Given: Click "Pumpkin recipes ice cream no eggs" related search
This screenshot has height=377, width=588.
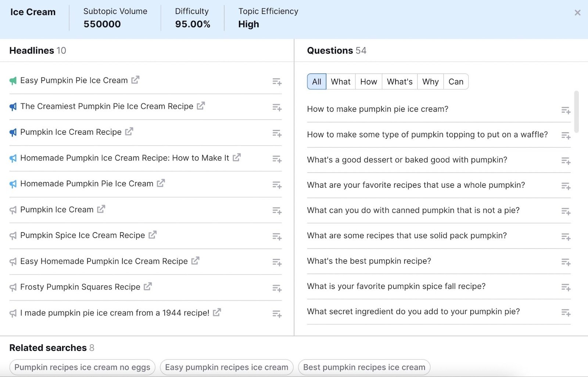Looking at the screenshot, I should (x=82, y=367).
